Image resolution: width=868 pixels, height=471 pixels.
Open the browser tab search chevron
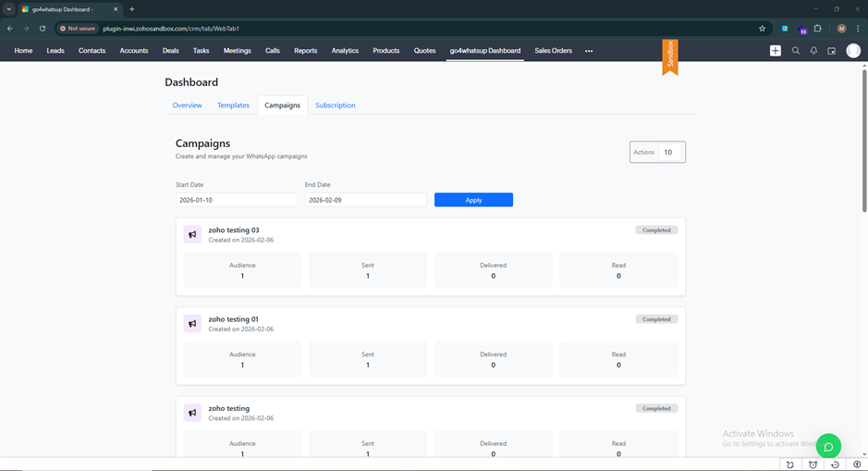pyautogui.click(x=9, y=9)
